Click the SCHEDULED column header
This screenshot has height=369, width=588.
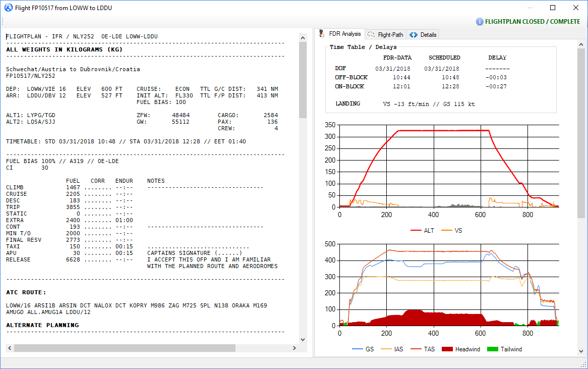coord(444,58)
